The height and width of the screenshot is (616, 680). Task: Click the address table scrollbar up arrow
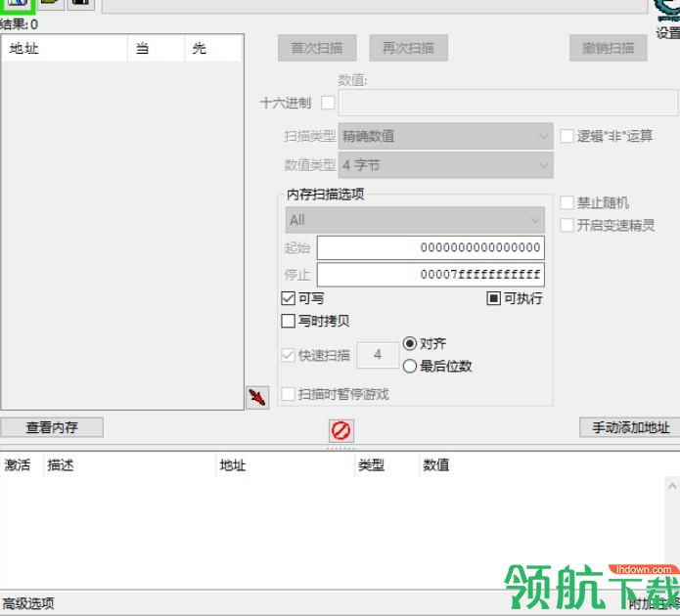[x=672, y=486]
